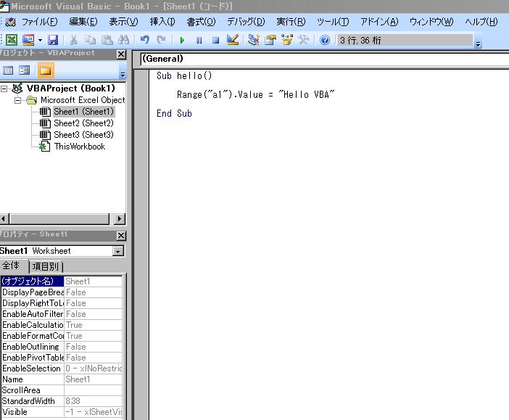This screenshot has width=509, height=420.
Task: Click the EnableCalculation True value
Action: pyautogui.click(x=93, y=325)
